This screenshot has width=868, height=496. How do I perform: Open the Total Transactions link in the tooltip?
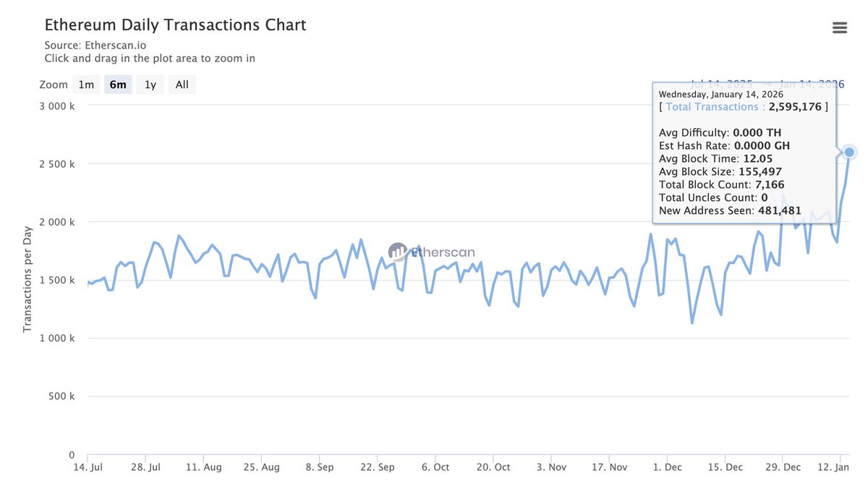coord(712,106)
